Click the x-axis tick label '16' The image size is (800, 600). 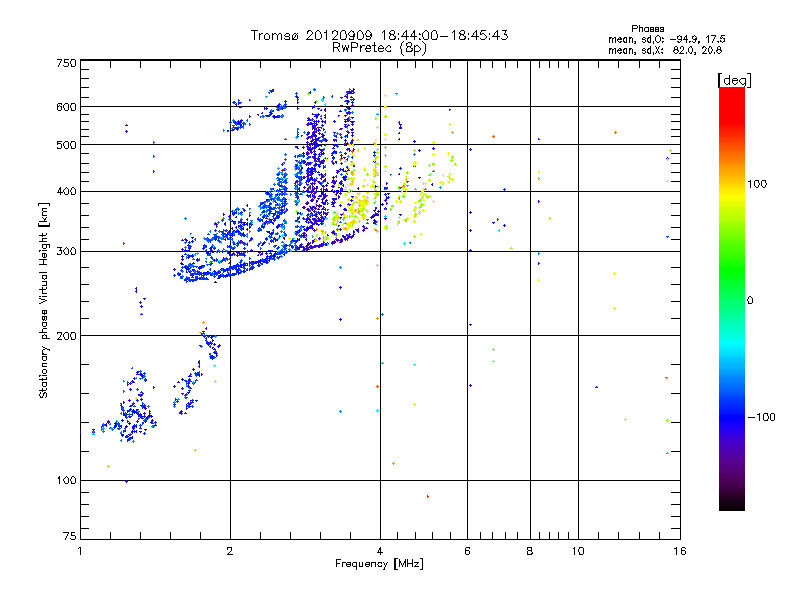click(680, 551)
